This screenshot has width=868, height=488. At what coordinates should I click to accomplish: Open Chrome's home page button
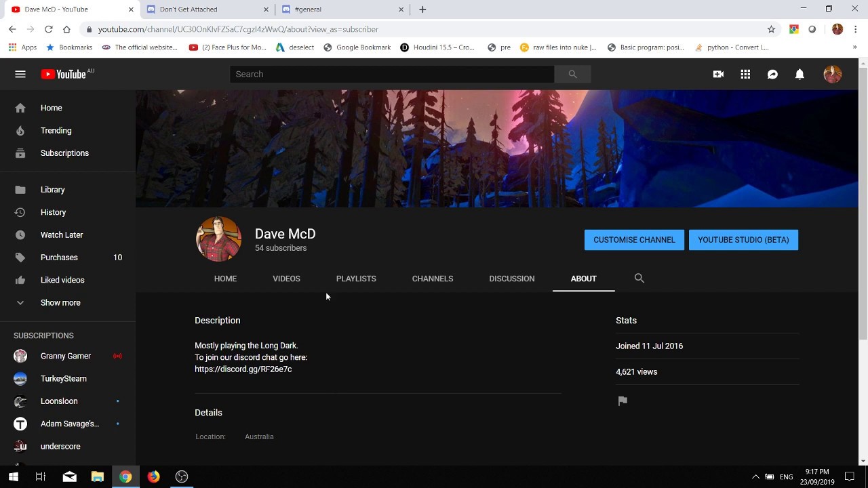pos(66,29)
